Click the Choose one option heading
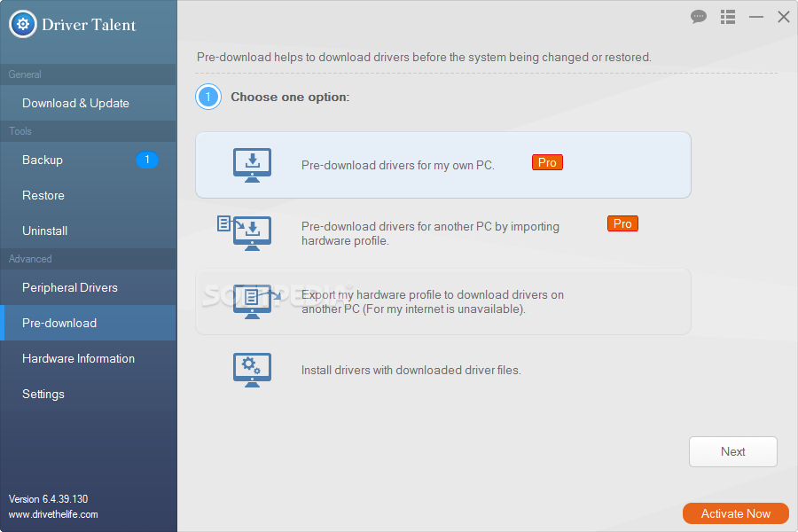Screen dimensions: 798x532 point(290,97)
